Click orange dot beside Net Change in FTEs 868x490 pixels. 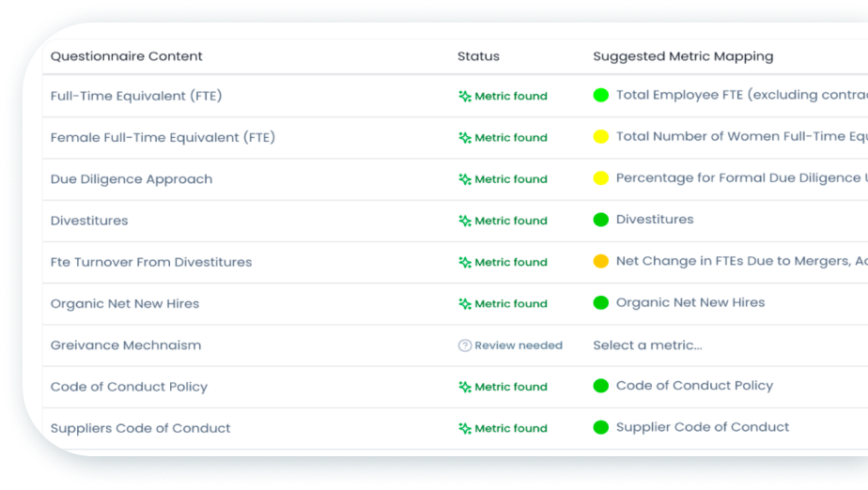[x=600, y=261]
